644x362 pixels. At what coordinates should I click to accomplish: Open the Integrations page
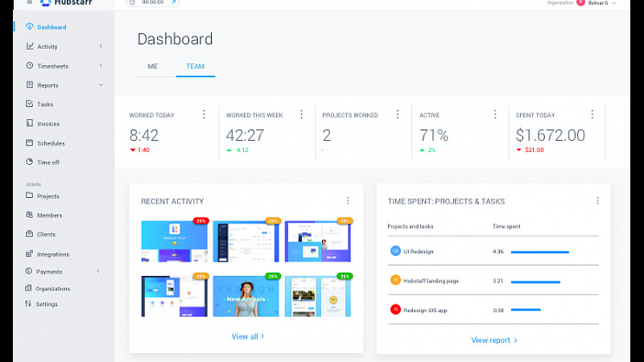tap(53, 254)
